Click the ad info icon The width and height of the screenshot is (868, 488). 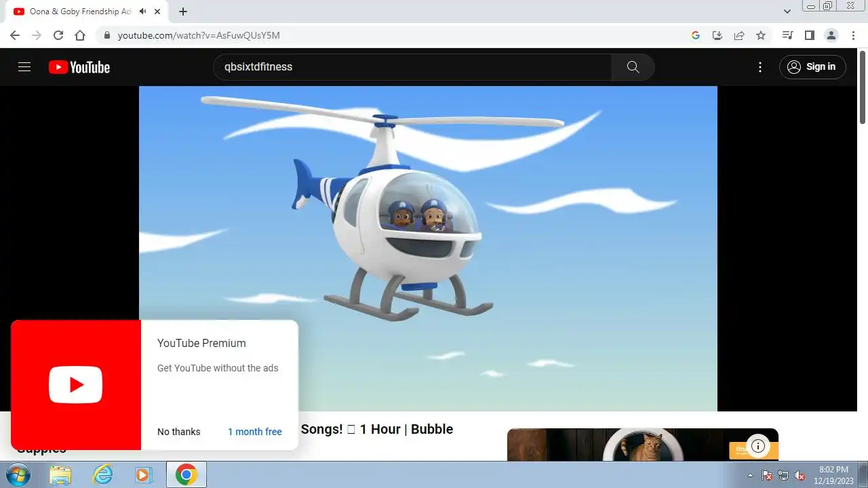point(758,446)
